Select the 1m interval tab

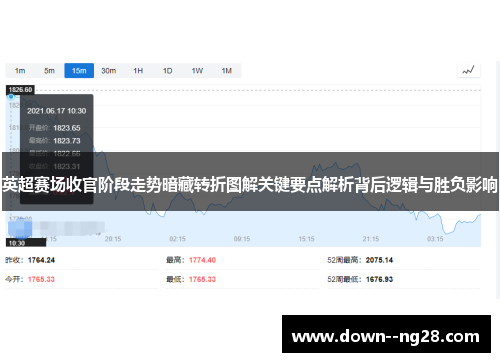pyautogui.click(x=20, y=71)
